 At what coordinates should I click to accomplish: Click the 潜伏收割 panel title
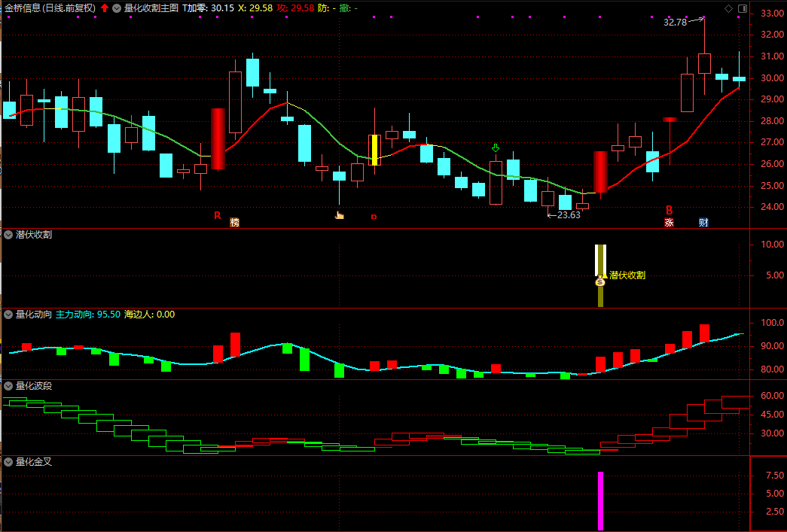coord(34,234)
